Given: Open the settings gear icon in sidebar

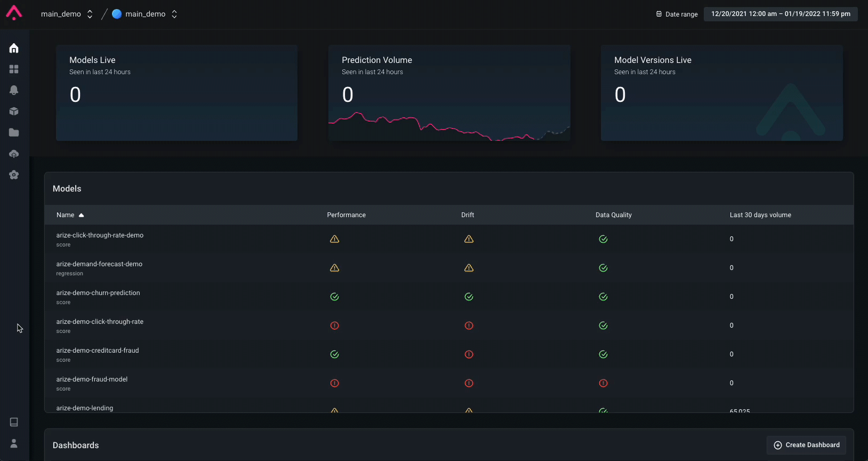Looking at the screenshot, I should (x=14, y=174).
